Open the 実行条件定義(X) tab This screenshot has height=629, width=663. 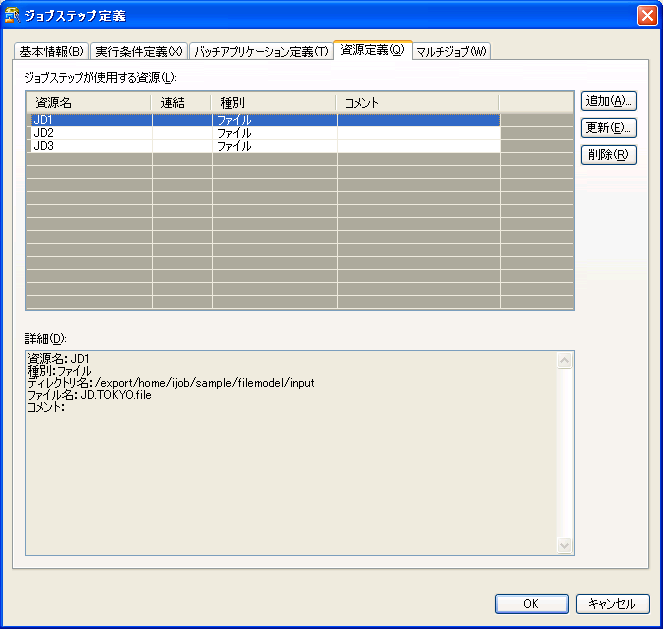(x=139, y=52)
